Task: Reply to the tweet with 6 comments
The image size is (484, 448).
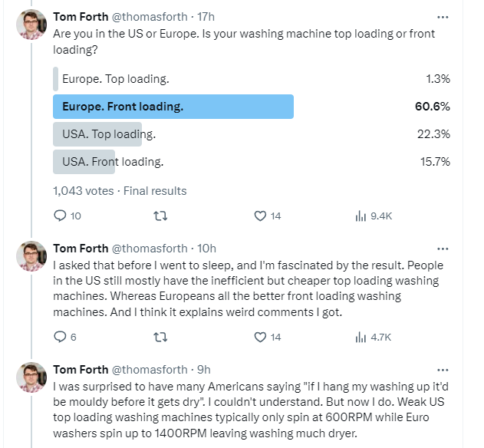Action: 65,337
